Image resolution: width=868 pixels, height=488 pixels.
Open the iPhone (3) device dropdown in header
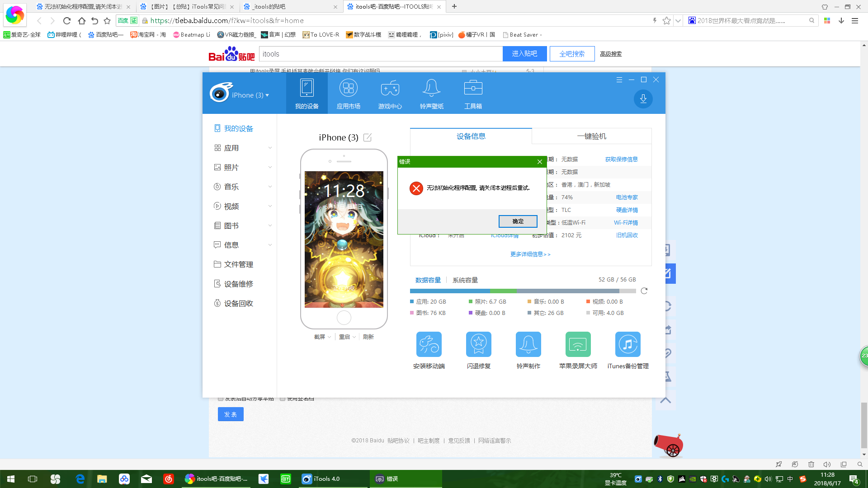pyautogui.click(x=250, y=95)
